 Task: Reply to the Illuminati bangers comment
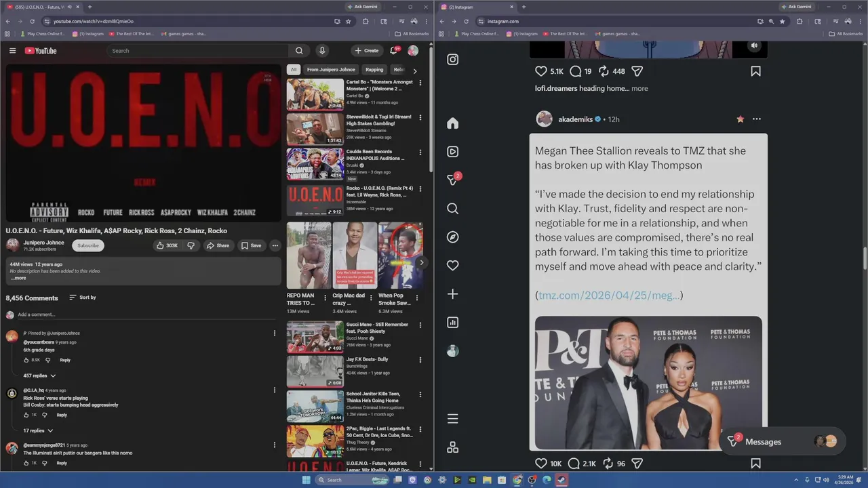tap(62, 463)
